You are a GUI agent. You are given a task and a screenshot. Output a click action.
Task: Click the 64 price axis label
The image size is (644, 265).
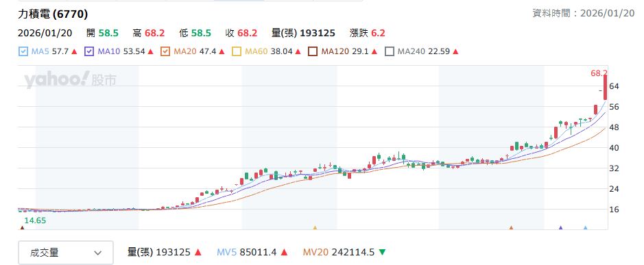[x=615, y=86]
